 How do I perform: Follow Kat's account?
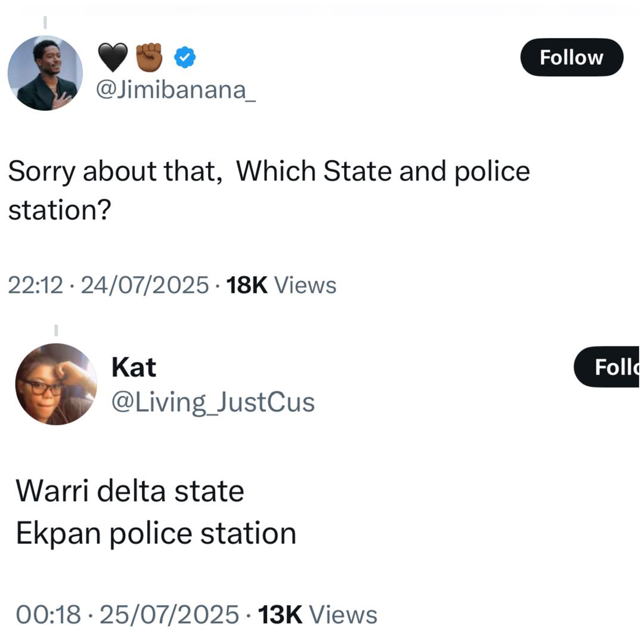pyautogui.click(x=608, y=367)
